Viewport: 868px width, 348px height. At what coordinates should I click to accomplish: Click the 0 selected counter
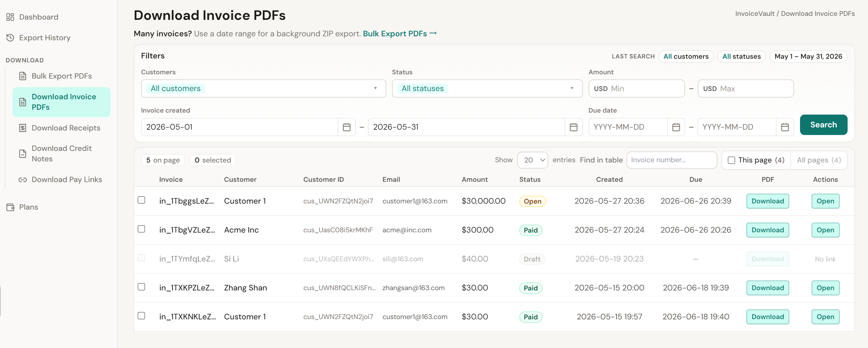pos(213,160)
